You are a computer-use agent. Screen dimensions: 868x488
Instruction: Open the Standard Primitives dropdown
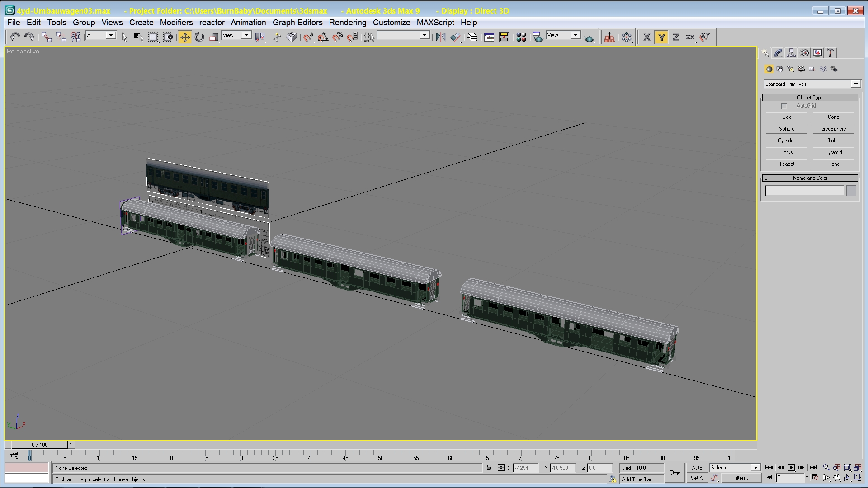click(855, 84)
